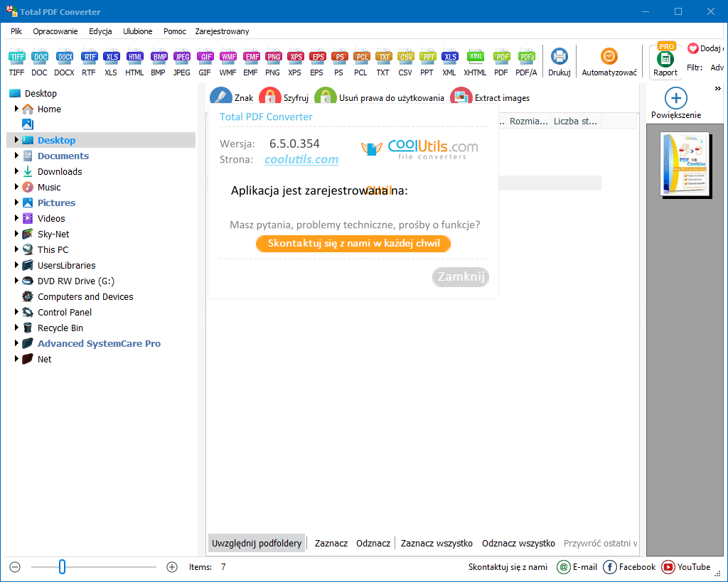Click Zamknij to close dialog
The height and width of the screenshot is (582, 728).
coord(461,277)
